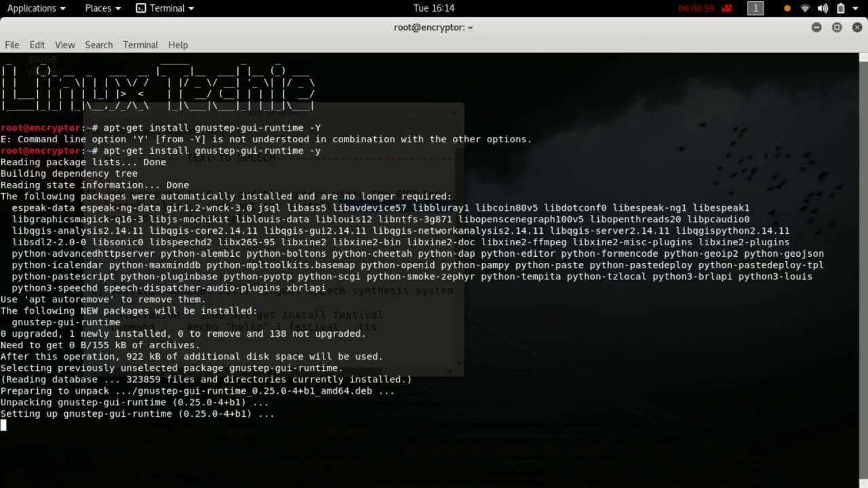The width and height of the screenshot is (868, 488).
Task: Click the '0 upgraded, 1 newly installed' line
Action: [183, 333]
